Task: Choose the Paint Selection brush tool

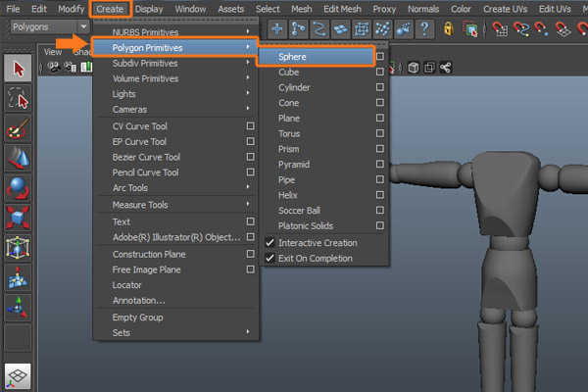Action: pos(18,128)
